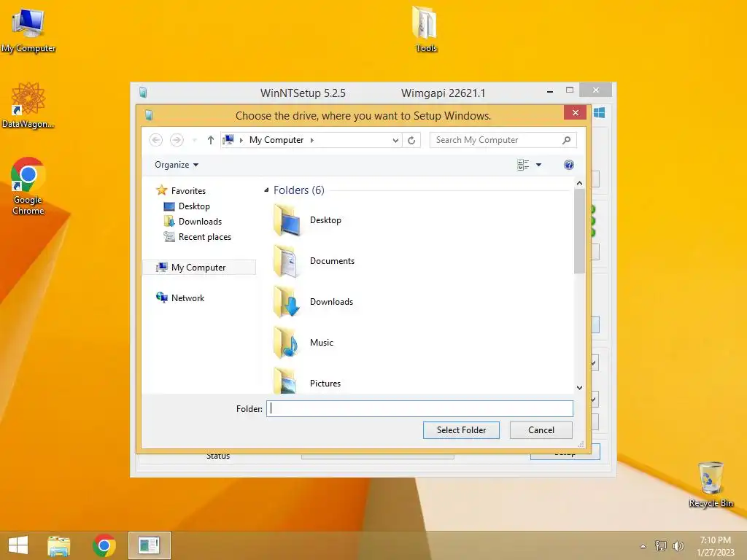This screenshot has width=747, height=560.
Task: Expand the breadcrumb arrow after My Computer
Action: (x=312, y=140)
